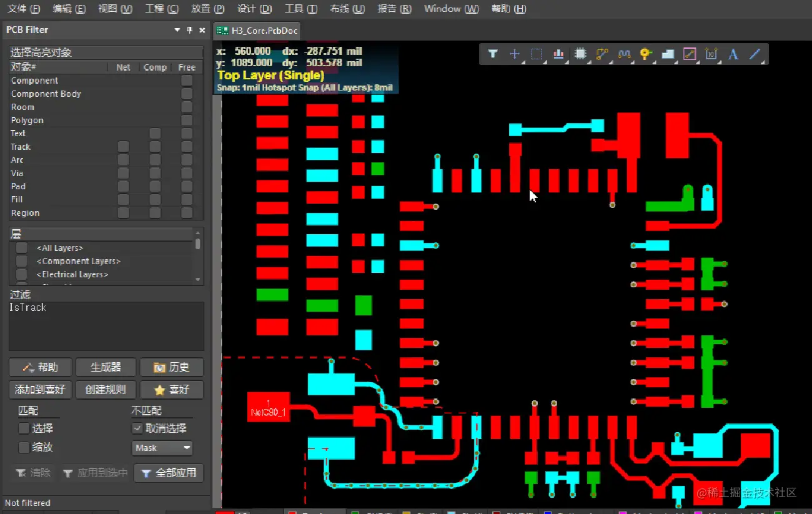Open the 报告 (R) menu
The width and height of the screenshot is (812, 514).
[395, 9]
